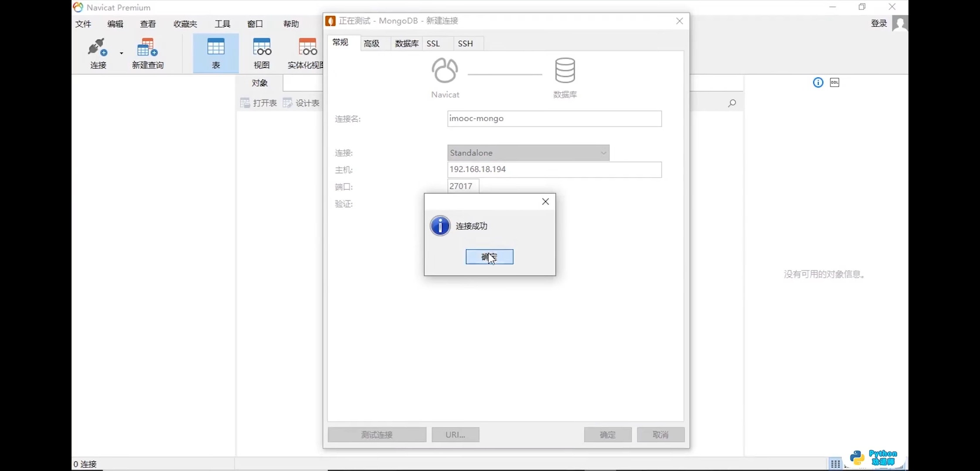Open the View (查看) menu

coord(148,24)
